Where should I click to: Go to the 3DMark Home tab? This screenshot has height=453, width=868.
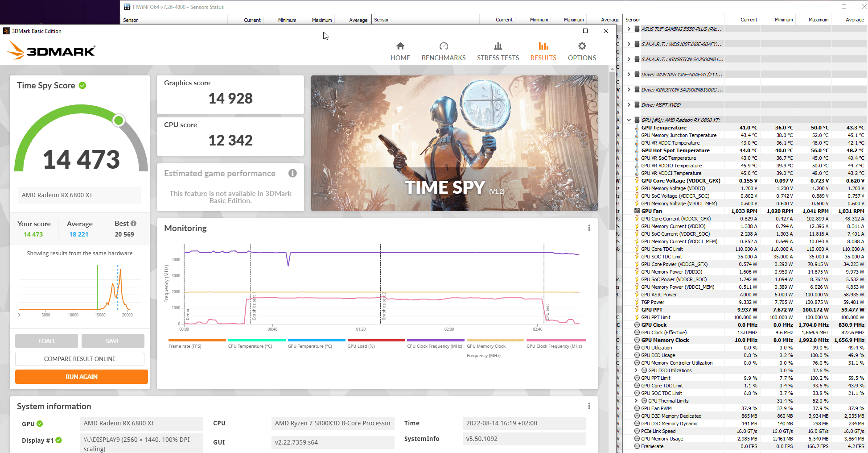(x=400, y=52)
